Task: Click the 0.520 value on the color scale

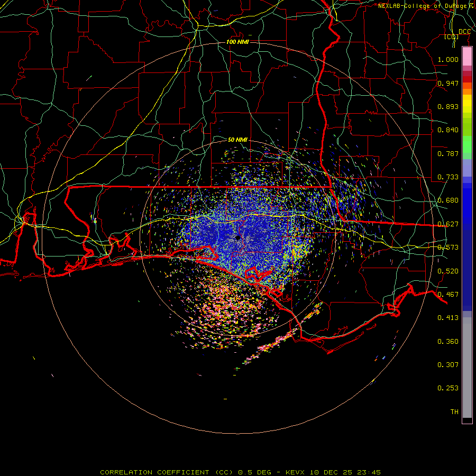Action: coord(448,271)
